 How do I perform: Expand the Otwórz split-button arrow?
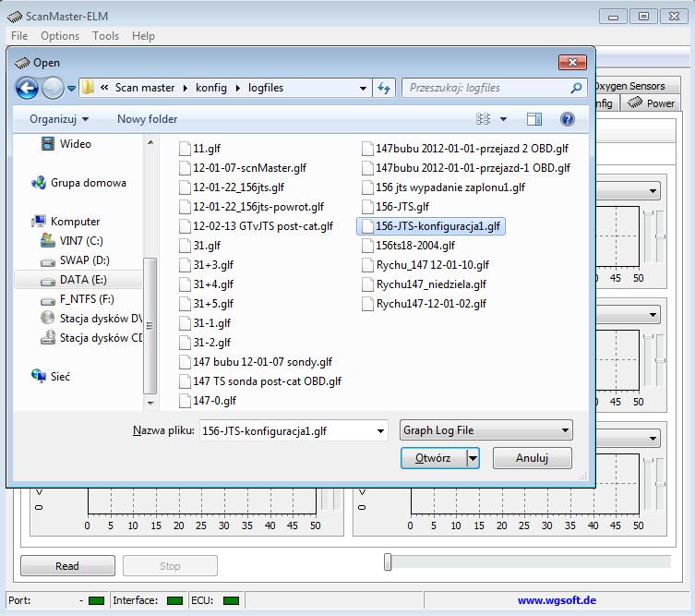tap(473, 458)
